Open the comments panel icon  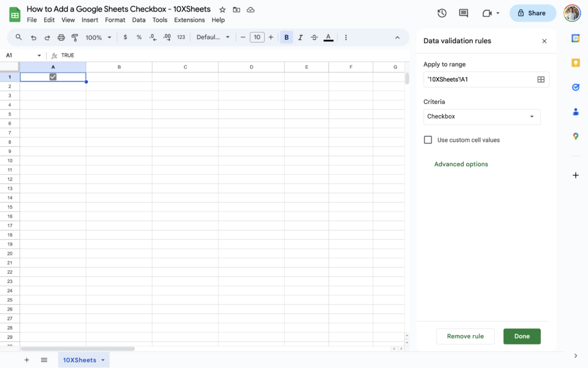tap(463, 13)
